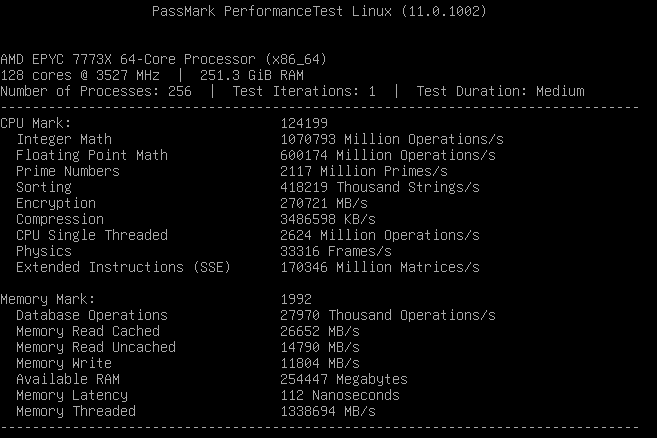Viewport: 657px width, 438px height.
Task: Click the Memory Threaded row label
Action: point(76,411)
